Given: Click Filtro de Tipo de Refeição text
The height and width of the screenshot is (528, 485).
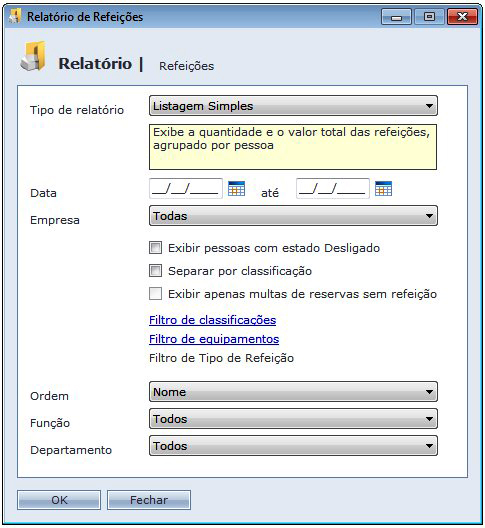Looking at the screenshot, I should 221,358.
